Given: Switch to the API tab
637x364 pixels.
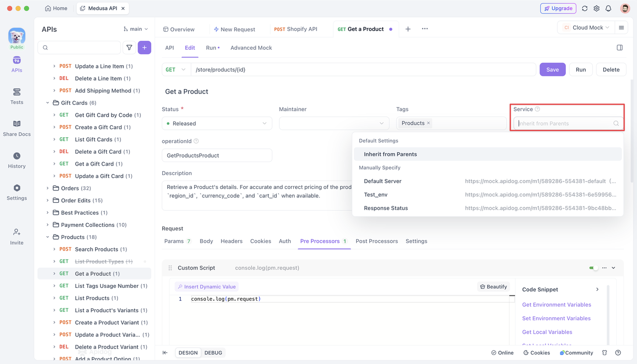Looking at the screenshot, I should [169, 48].
